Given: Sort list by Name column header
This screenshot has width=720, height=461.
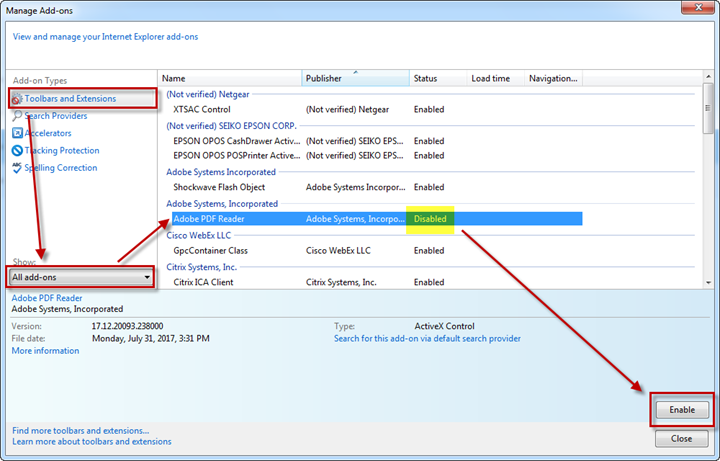Looking at the screenshot, I should click(230, 78).
